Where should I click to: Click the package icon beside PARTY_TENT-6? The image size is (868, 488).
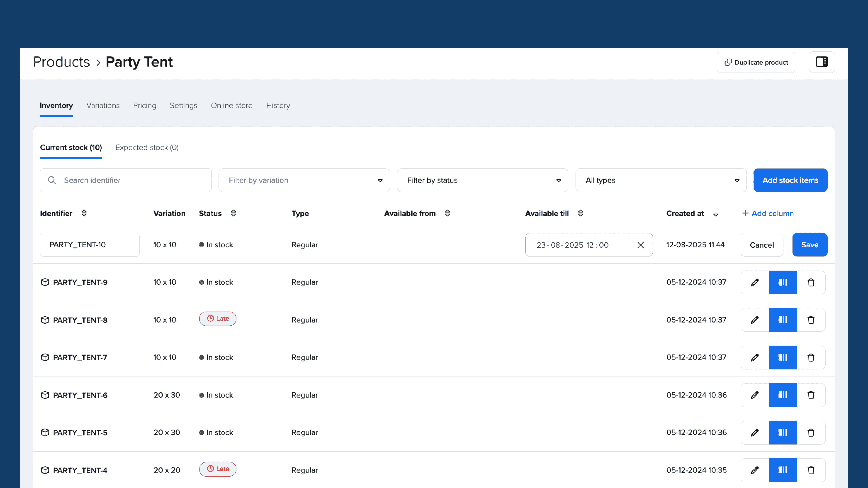[45, 395]
